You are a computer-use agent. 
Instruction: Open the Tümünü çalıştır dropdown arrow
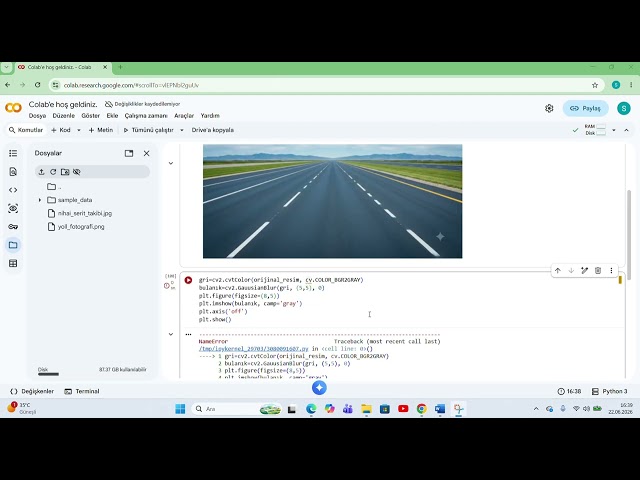tap(182, 130)
